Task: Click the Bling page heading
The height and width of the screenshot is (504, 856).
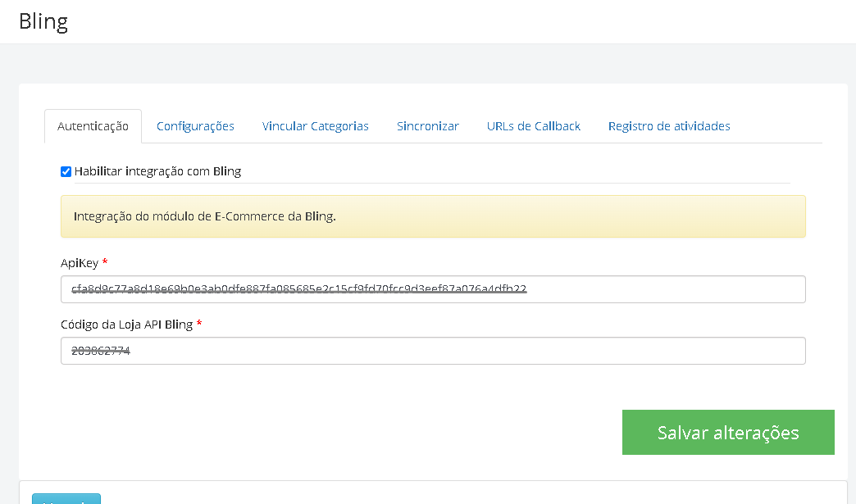Action: tap(43, 22)
